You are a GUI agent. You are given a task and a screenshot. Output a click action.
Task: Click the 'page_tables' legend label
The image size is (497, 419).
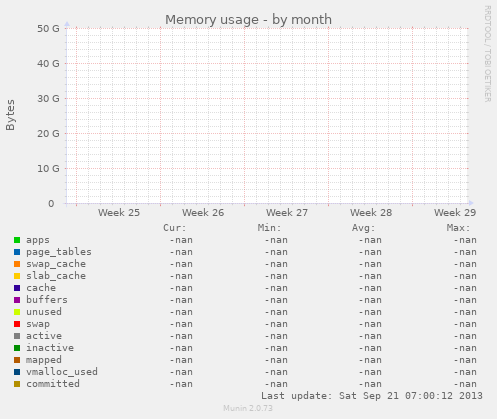click(x=59, y=252)
